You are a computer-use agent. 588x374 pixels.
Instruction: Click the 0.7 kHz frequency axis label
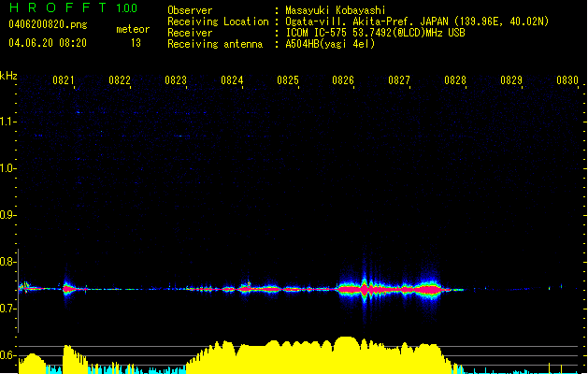tap(7, 309)
